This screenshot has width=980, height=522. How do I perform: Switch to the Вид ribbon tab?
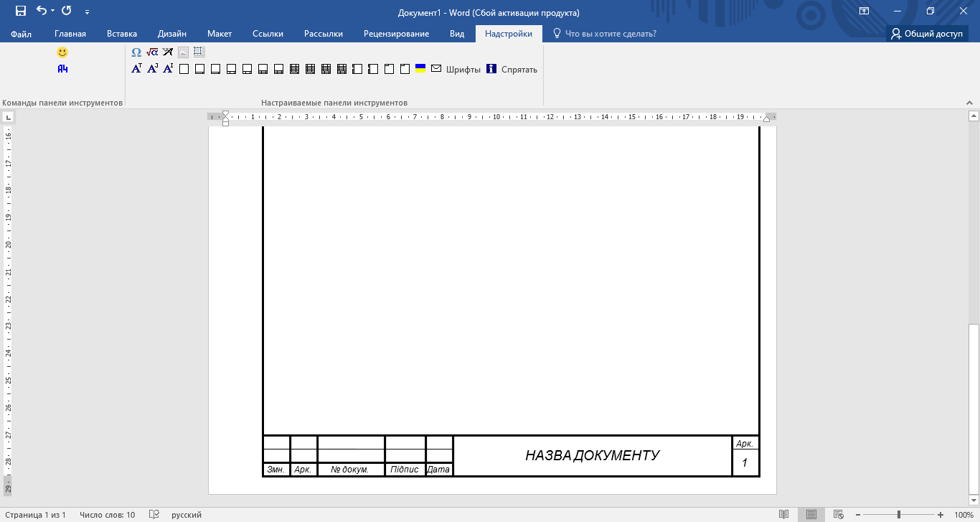(457, 34)
